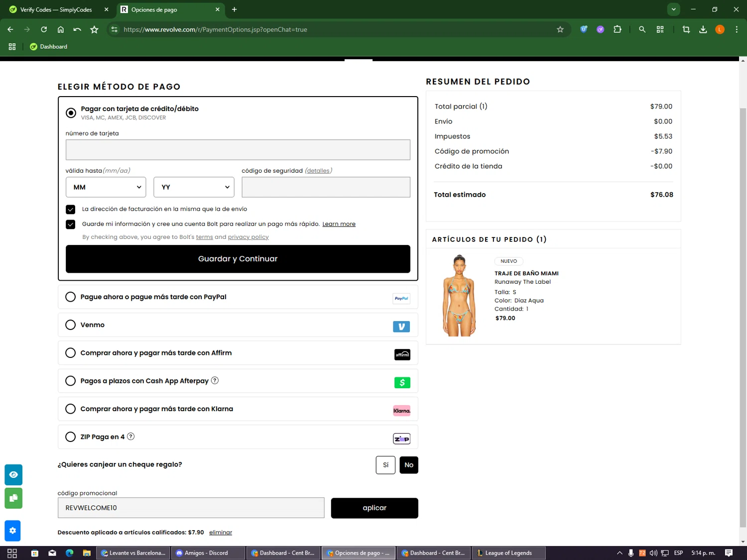Viewport: 747px width, 560px height.
Task: Expand the tab search dropdown arrow
Action: [x=673, y=9]
